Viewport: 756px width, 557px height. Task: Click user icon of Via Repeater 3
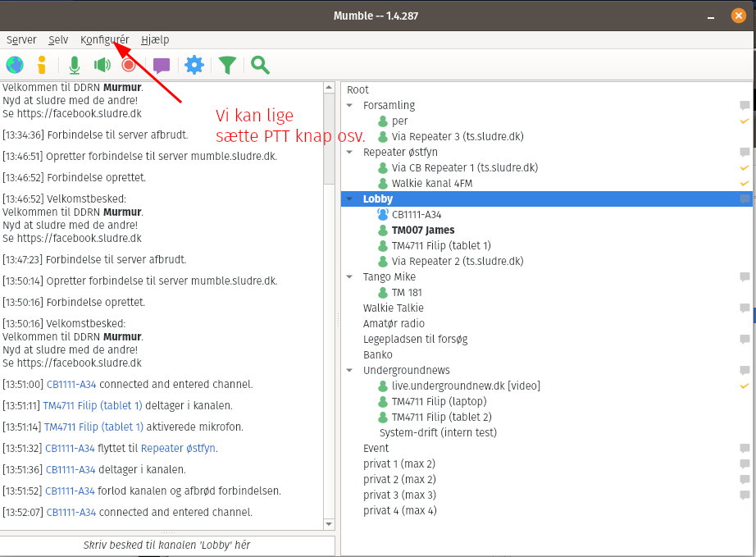383,136
